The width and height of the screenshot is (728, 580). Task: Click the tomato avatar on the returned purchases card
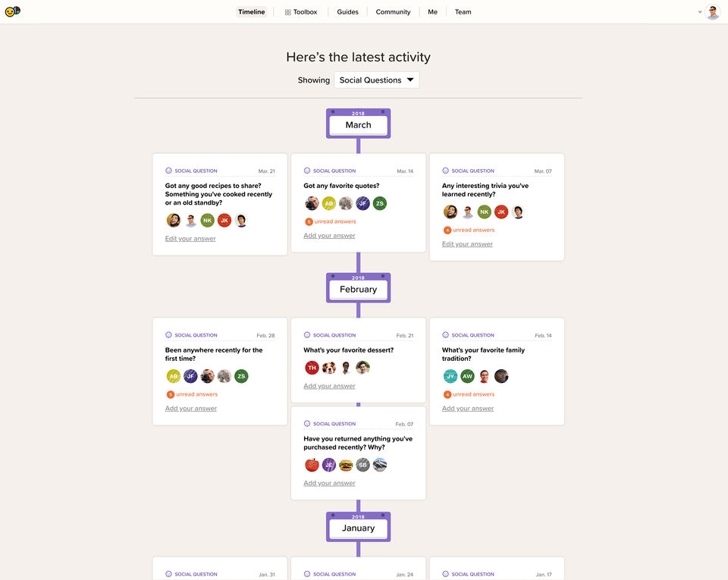pyautogui.click(x=312, y=465)
